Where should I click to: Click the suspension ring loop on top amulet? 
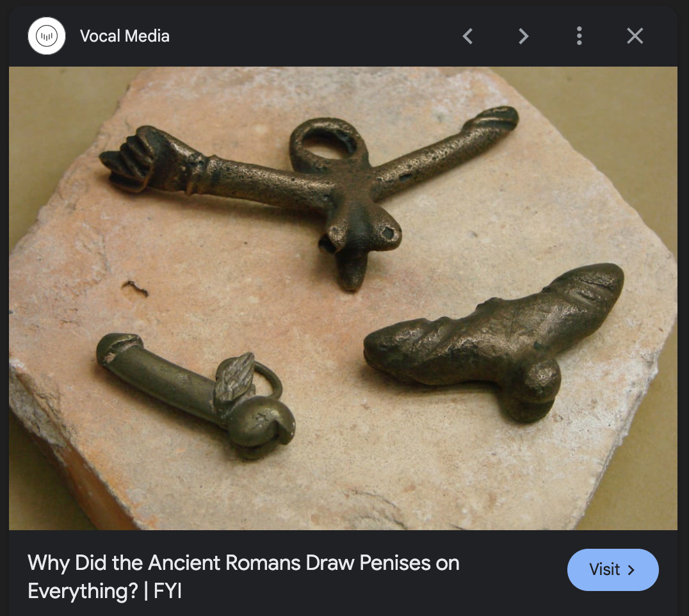(x=327, y=143)
